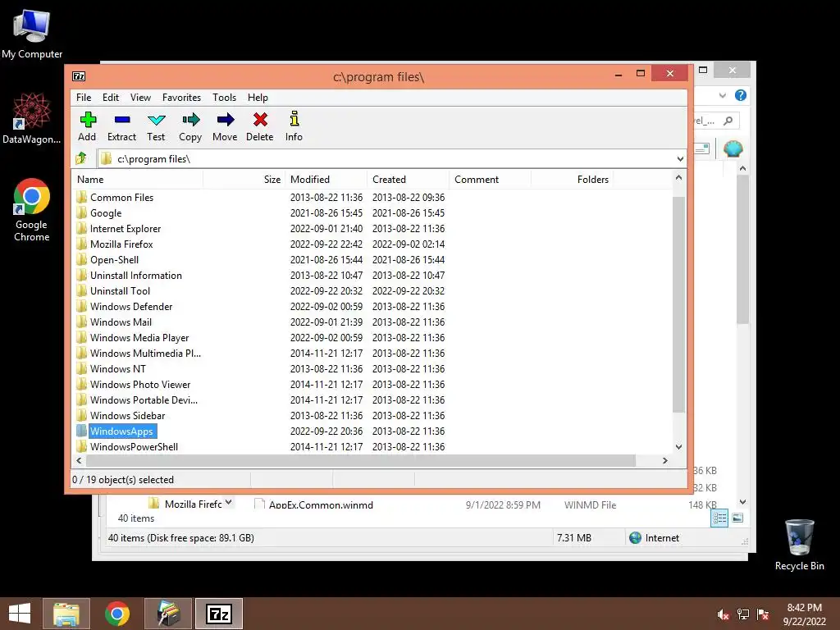The width and height of the screenshot is (840, 630).
Task: Select the Windows NT folder
Action: pos(118,369)
